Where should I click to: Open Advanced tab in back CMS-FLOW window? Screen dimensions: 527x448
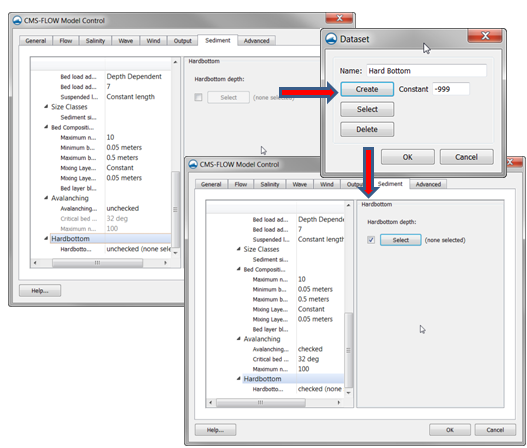[x=256, y=41]
